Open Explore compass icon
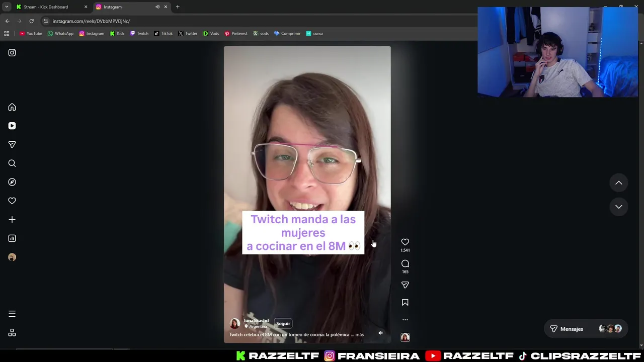 click(12, 182)
